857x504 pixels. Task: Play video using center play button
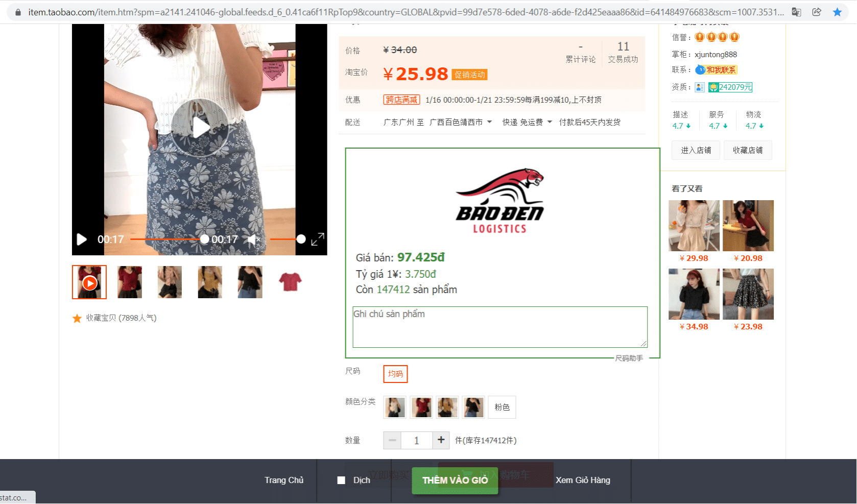click(x=200, y=128)
